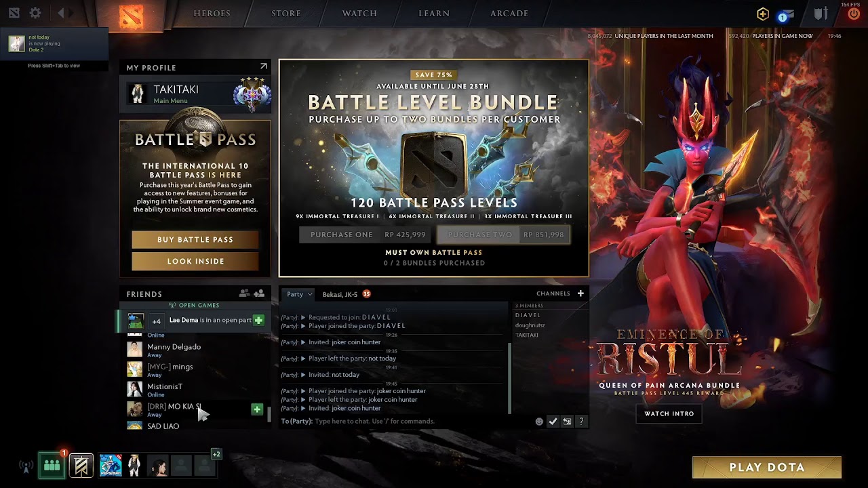Open the party icon with red badge
The image size is (868, 488).
coord(52,466)
